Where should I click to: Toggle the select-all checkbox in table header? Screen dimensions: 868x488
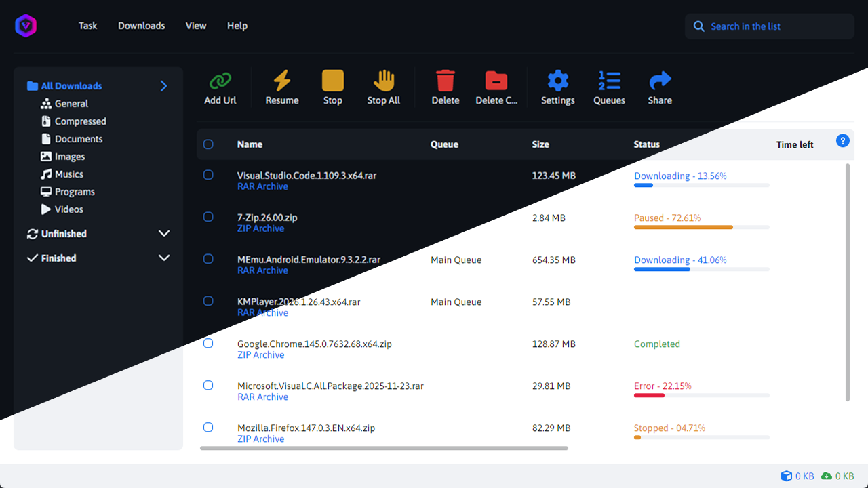(208, 144)
